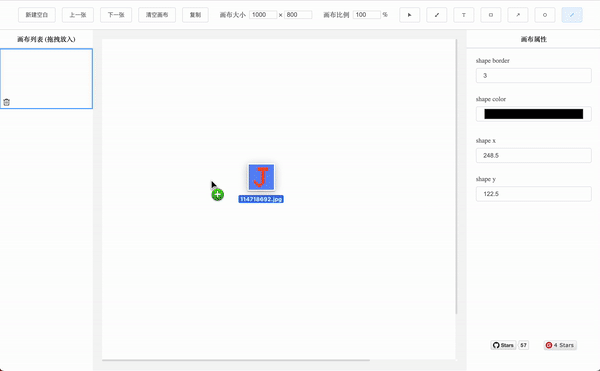Click the 新建空白 button
Screen dimensions: 600x371
tap(37, 15)
